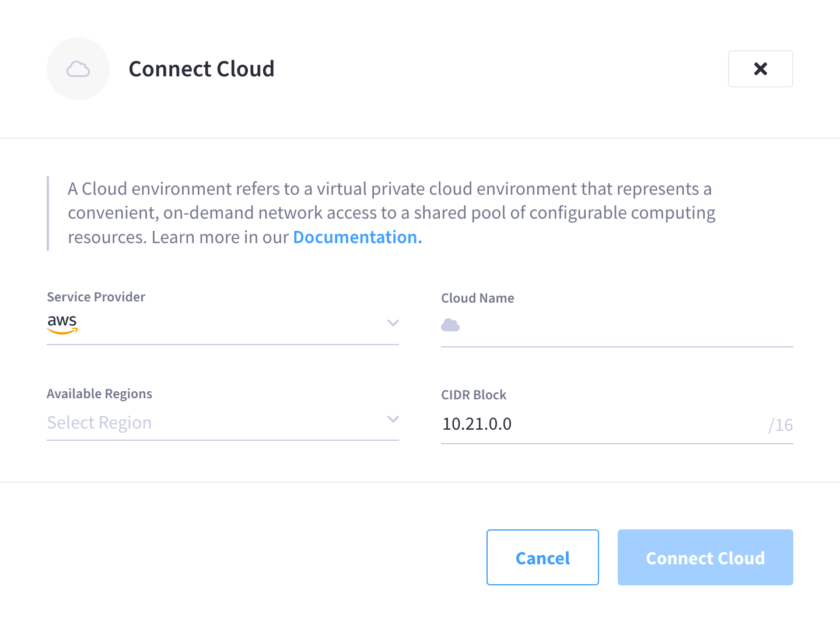Close the Connect Cloud dialog
The height and width of the screenshot is (618, 840).
point(760,69)
